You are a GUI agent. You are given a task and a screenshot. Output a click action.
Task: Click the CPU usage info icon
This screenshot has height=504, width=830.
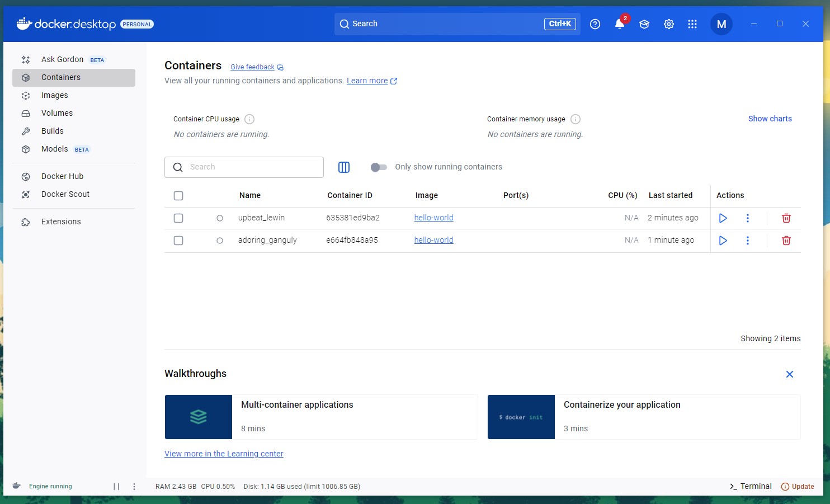click(x=249, y=119)
